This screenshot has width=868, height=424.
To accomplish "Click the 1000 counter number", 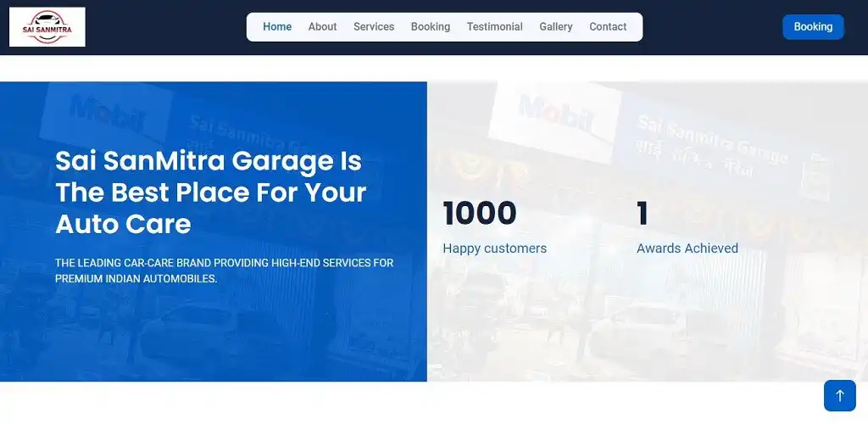I will [x=480, y=213].
